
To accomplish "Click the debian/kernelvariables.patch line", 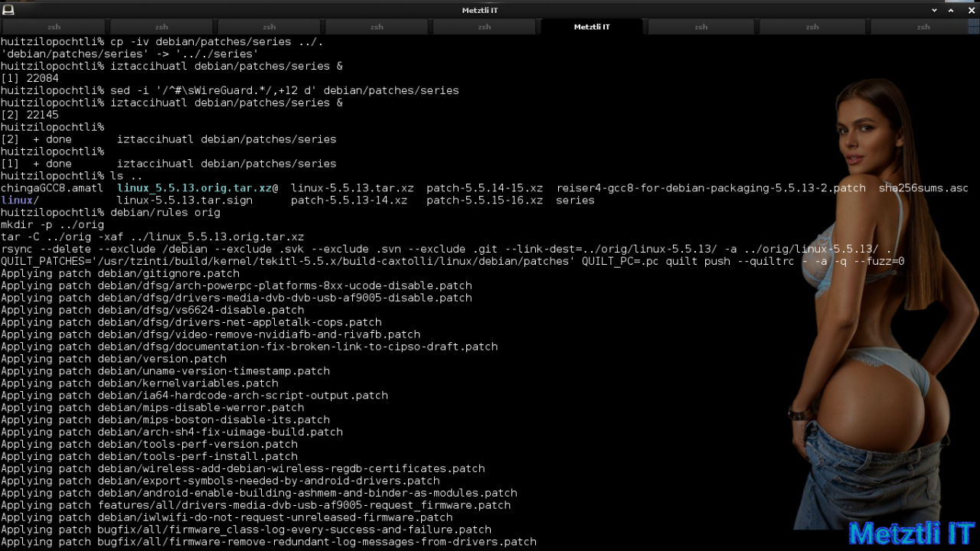I will tap(139, 383).
